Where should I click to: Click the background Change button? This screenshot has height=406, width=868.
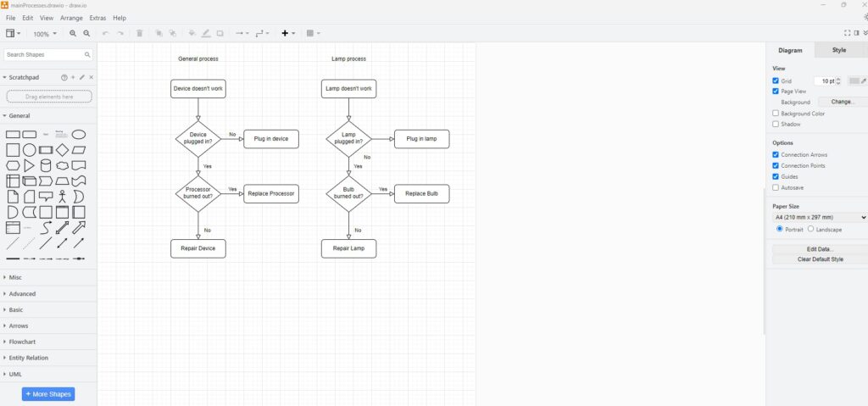(843, 102)
